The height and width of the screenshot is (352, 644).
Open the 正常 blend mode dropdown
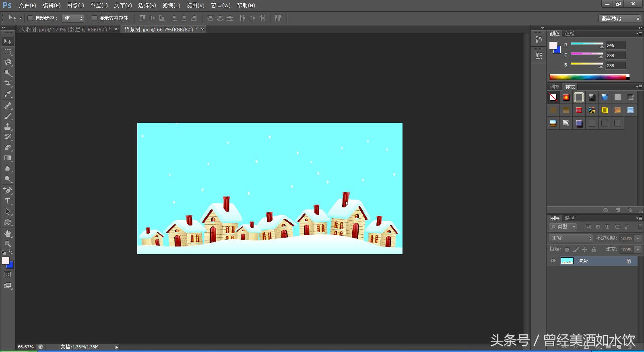pos(571,238)
